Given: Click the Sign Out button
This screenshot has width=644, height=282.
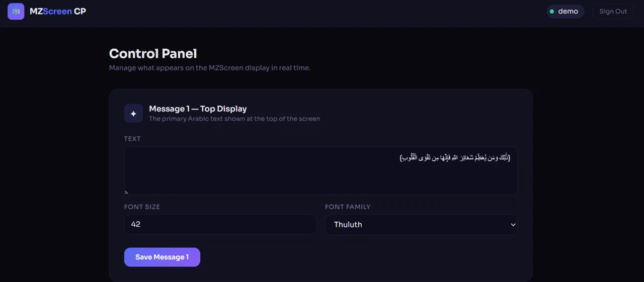Looking at the screenshot, I should [613, 12].
